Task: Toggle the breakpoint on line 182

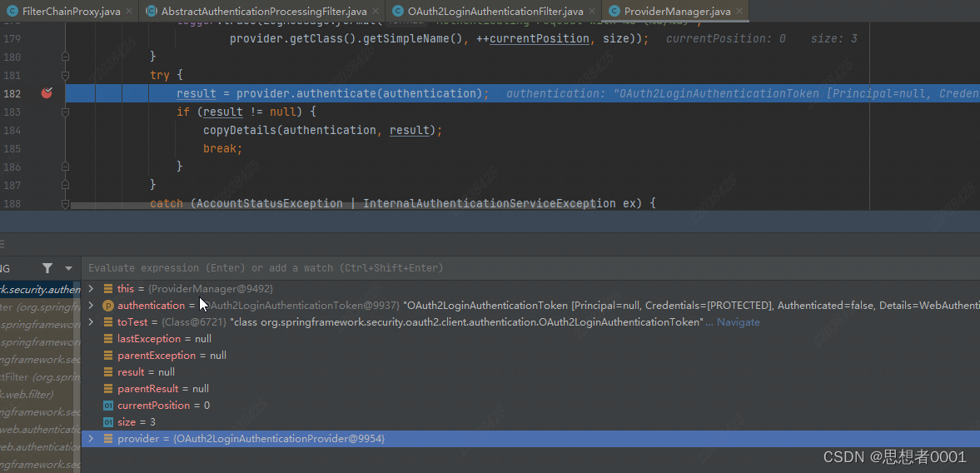Action: [x=47, y=93]
